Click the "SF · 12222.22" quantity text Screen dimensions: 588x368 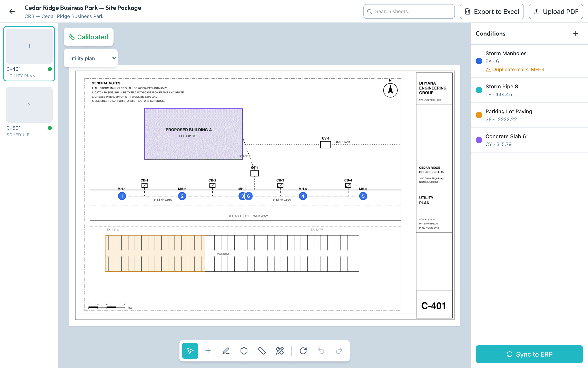click(x=501, y=120)
